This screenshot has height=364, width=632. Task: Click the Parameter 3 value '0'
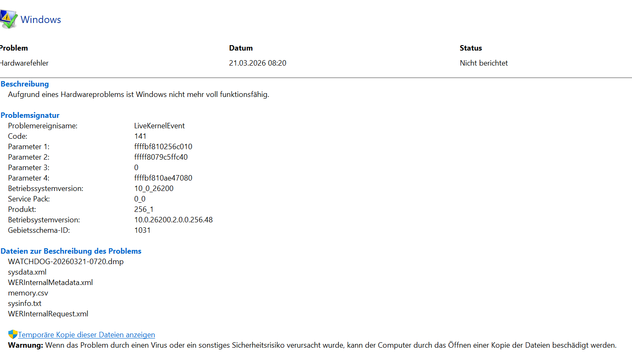point(136,168)
